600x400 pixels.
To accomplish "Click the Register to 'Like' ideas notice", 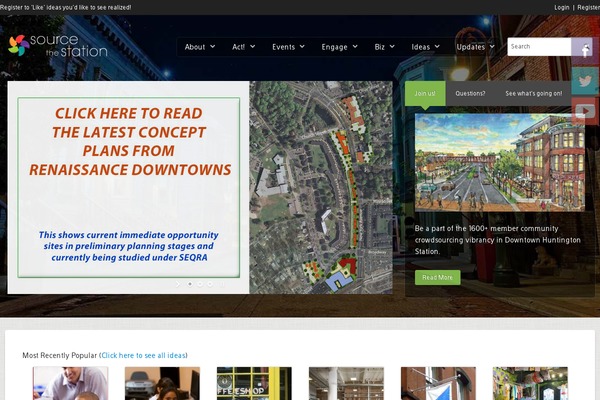I will 65,7.
